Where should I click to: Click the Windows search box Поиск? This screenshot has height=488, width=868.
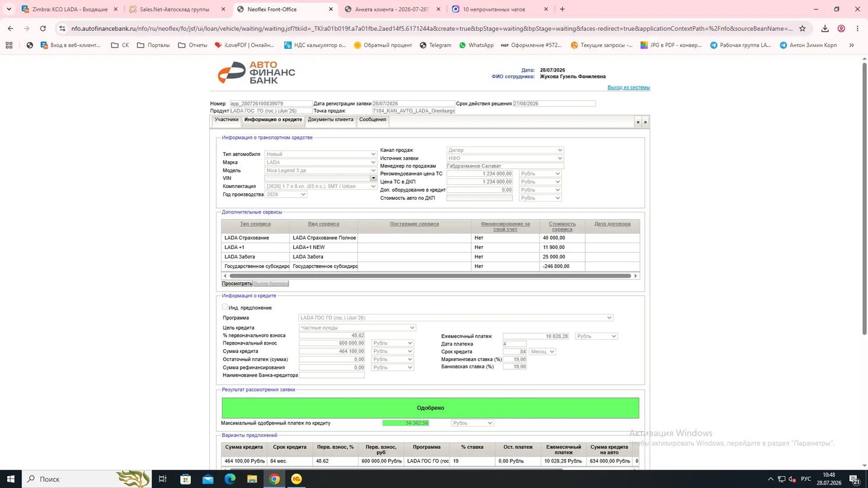87,479
